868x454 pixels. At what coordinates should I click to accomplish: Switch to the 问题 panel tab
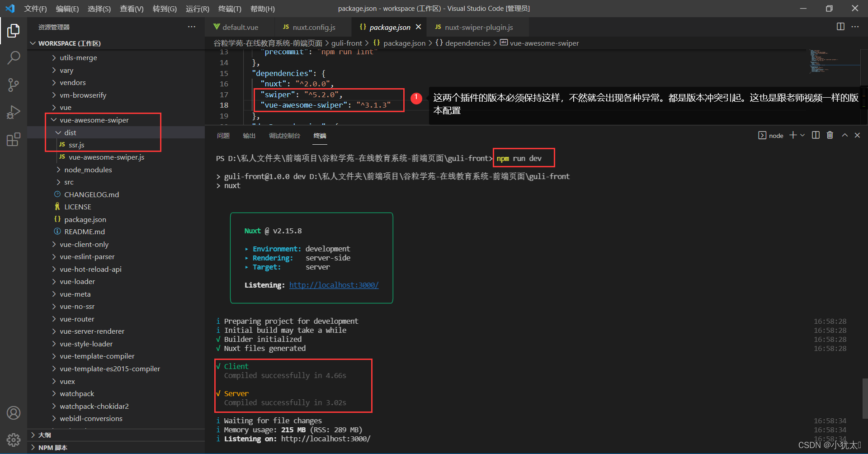point(223,136)
